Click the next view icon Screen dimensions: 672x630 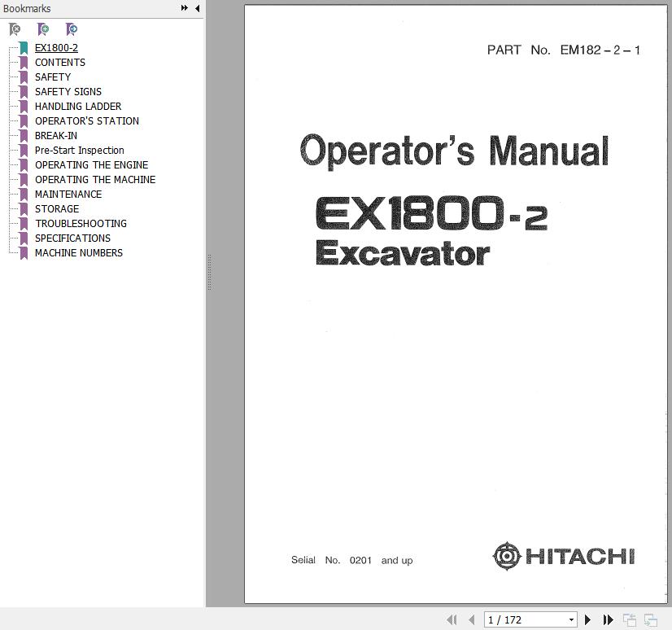pyautogui.click(x=651, y=619)
